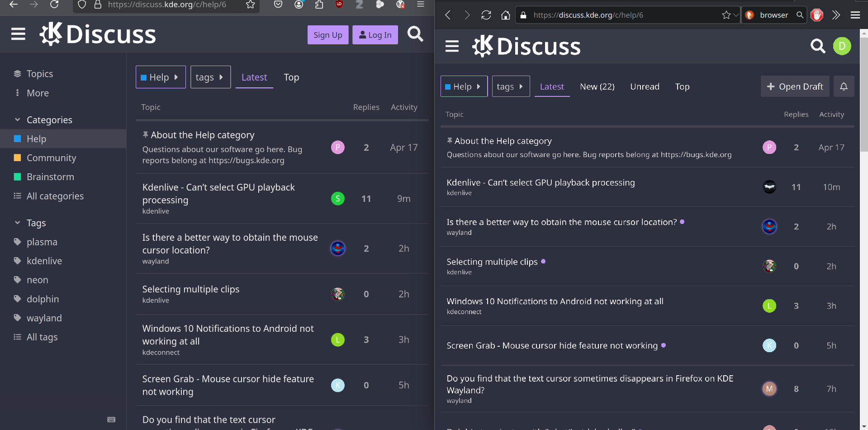Open "About the Help category" in left window
The width and height of the screenshot is (868, 430).
202,135
